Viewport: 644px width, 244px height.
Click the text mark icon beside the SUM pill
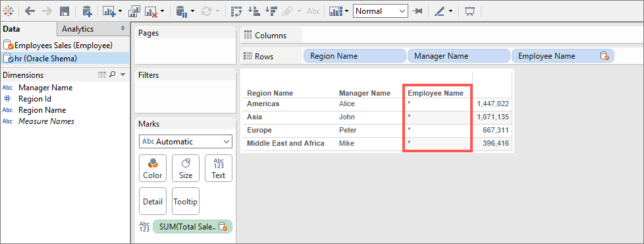click(x=145, y=226)
